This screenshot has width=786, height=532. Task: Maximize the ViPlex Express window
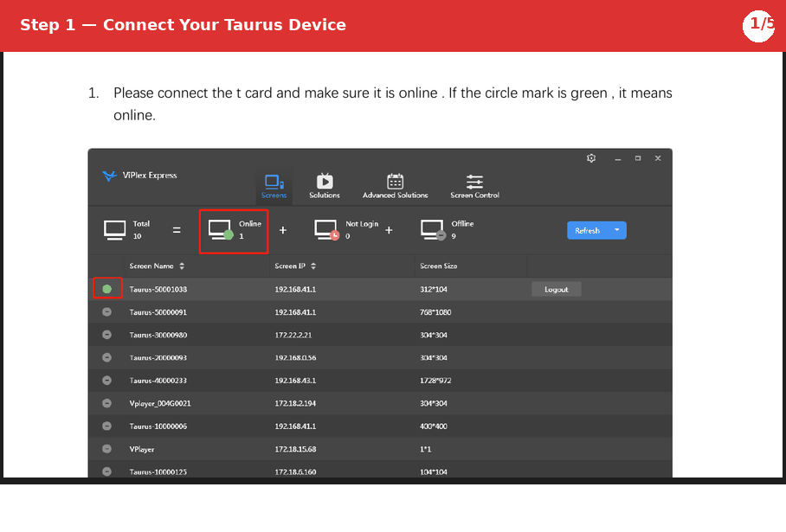638,158
